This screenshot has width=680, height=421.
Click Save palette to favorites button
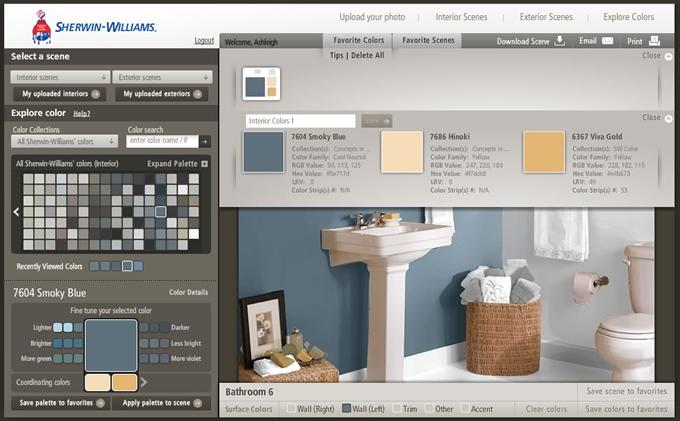62,403
